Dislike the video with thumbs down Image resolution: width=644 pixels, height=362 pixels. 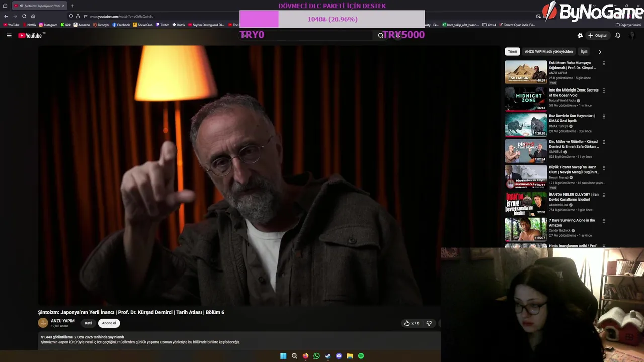tap(429, 323)
